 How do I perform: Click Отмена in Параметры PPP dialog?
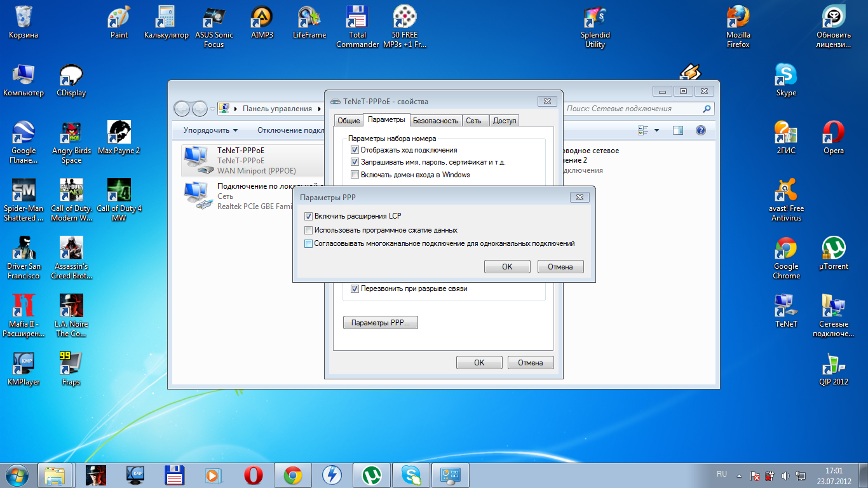tap(560, 267)
